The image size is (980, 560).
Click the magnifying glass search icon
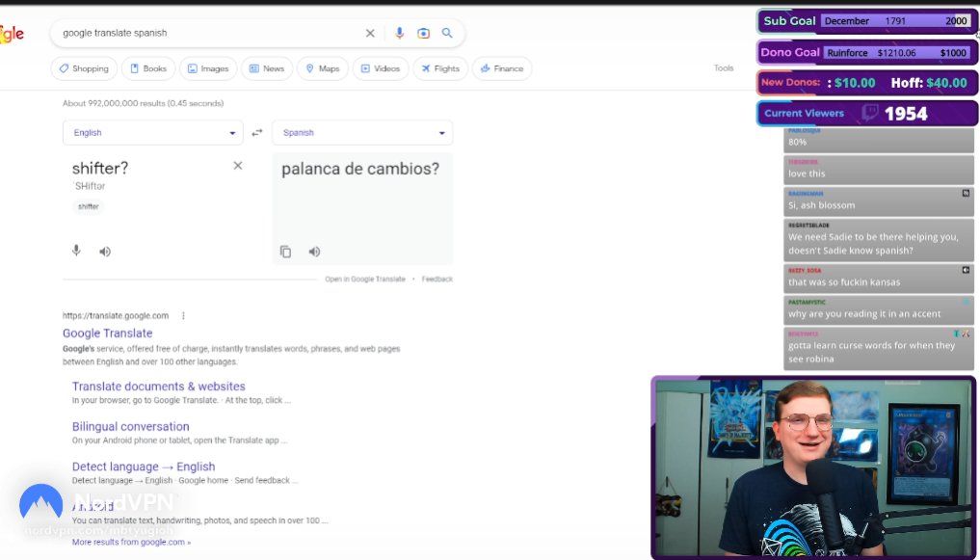pos(446,32)
